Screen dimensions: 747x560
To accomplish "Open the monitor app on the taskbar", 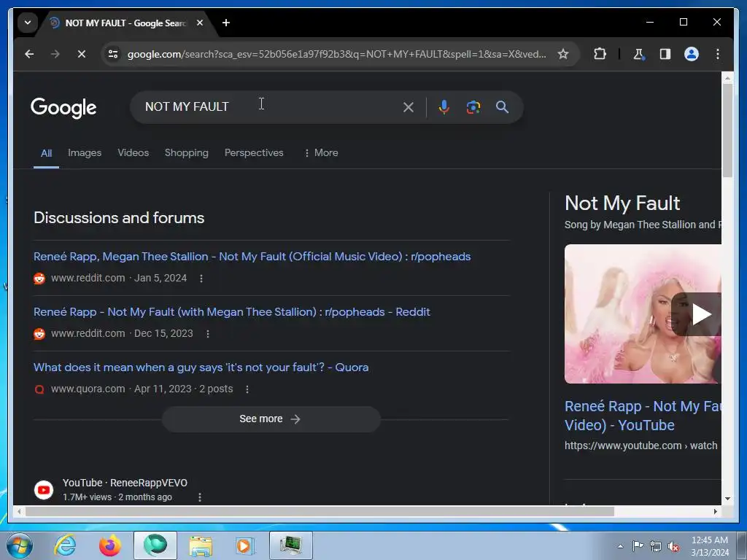I will (290, 545).
